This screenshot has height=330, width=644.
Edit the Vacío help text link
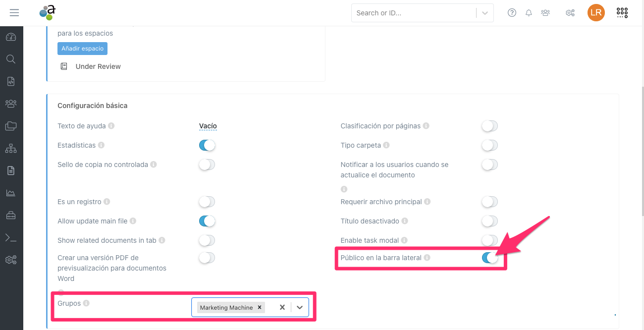pos(208,126)
